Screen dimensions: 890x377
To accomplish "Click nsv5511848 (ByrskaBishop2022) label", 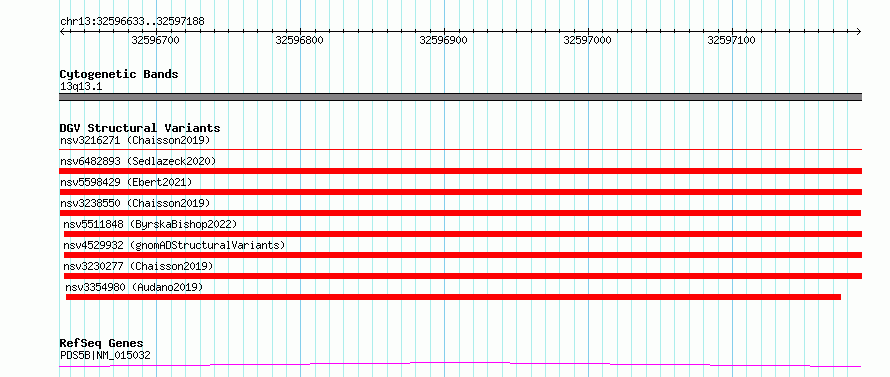I will click(150, 224).
